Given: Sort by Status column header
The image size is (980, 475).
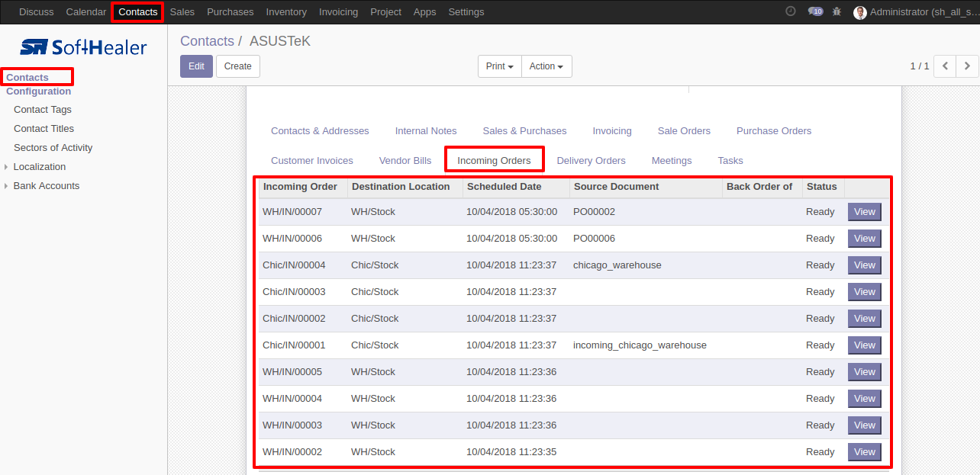Looking at the screenshot, I should [x=822, y=187].
